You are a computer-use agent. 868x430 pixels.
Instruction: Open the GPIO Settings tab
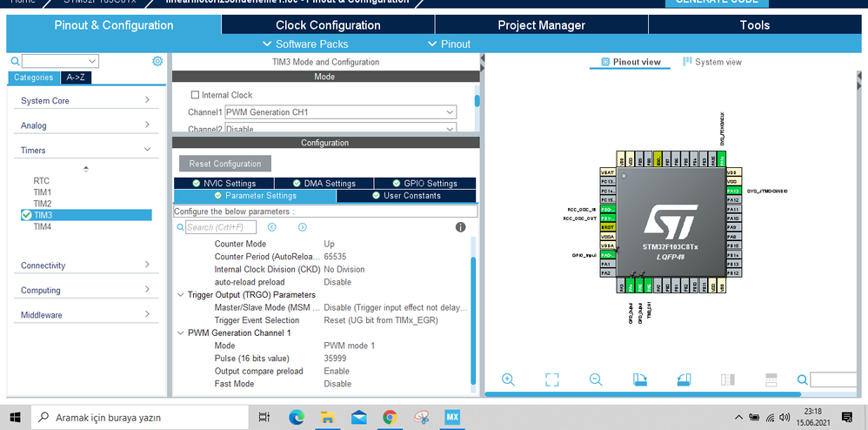(424, 184)
